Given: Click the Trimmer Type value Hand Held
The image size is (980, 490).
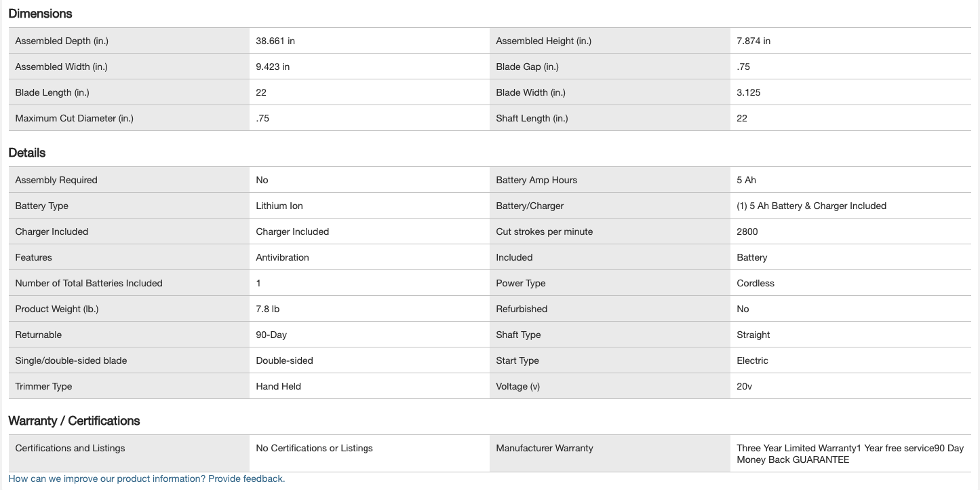Looking at the screenshot, I should (x=278, y=386).
